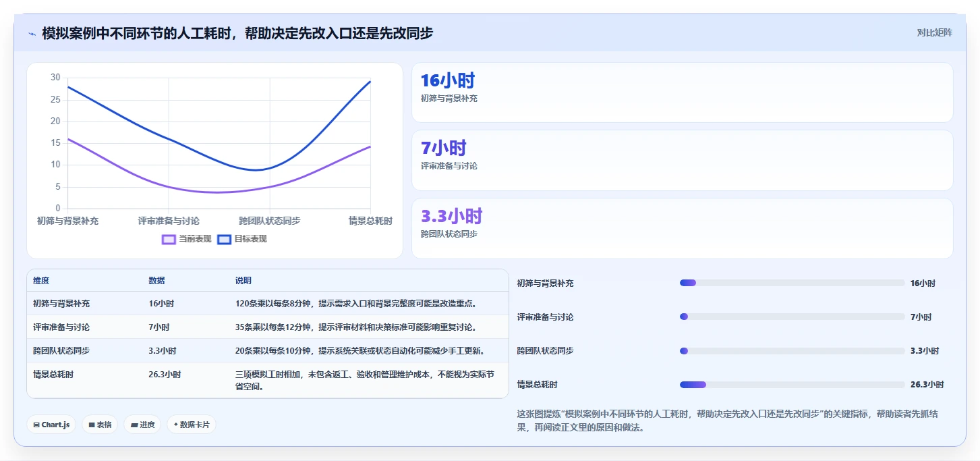
Task: Select the 数据卡片 tag chip
Action: pyautogui.click(x=192, y=425)
